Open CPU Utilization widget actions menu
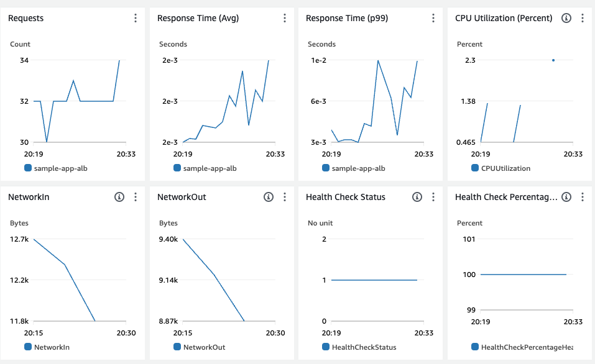This screenshot has height=364, width=595. tap(583, 18)
